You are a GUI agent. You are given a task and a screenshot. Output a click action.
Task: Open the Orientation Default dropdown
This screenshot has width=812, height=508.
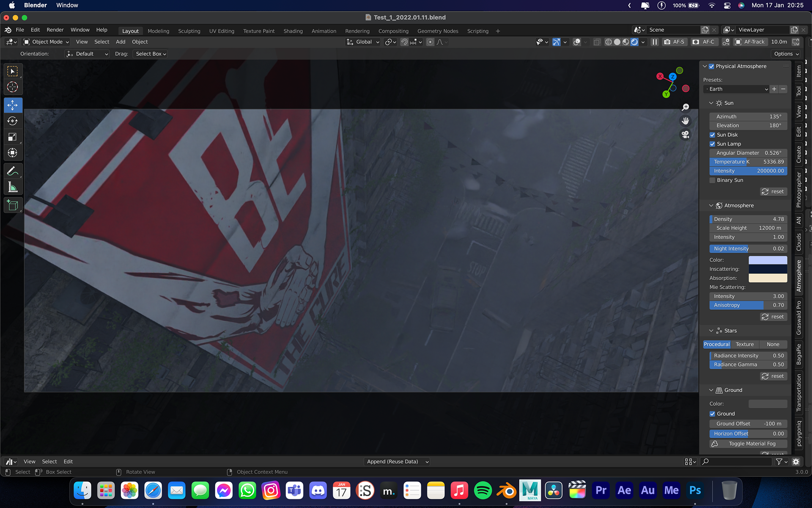coord(88,54)
